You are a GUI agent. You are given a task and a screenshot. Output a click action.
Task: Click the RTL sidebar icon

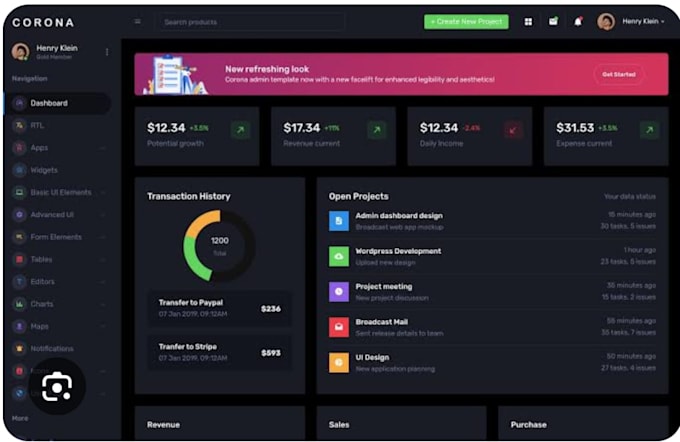tap(19, 125)
